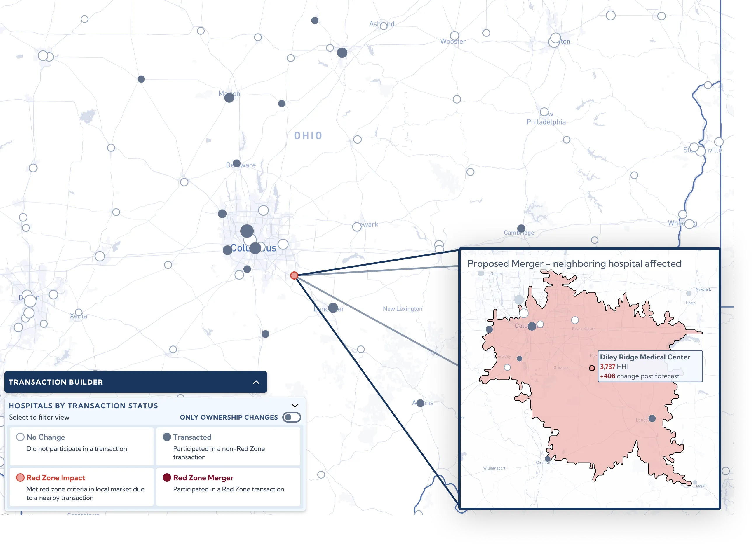Select the No Change filter option

pos(81,446)
